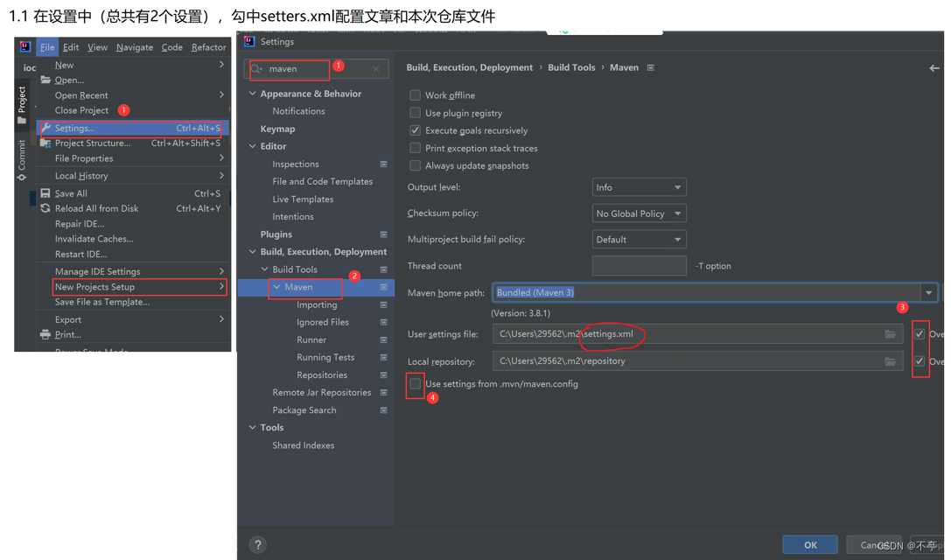Click the IntelliJ logo in main window
Screen dimensions: 951x560
coord(24,46)
